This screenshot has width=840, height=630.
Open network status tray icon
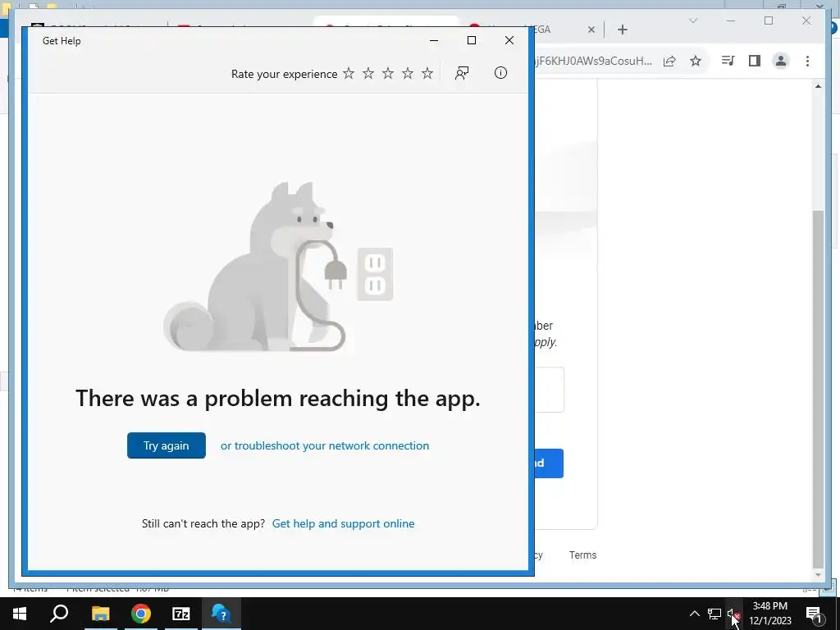click(714, 614)
